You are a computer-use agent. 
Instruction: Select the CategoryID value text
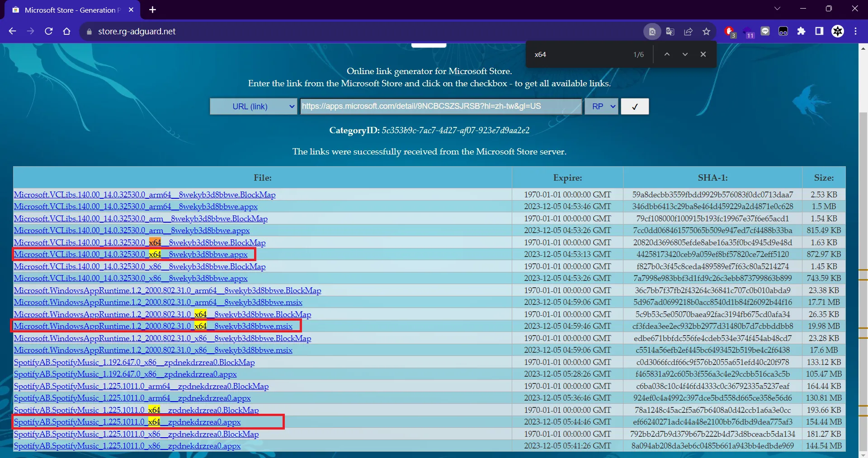click(456, 131)
